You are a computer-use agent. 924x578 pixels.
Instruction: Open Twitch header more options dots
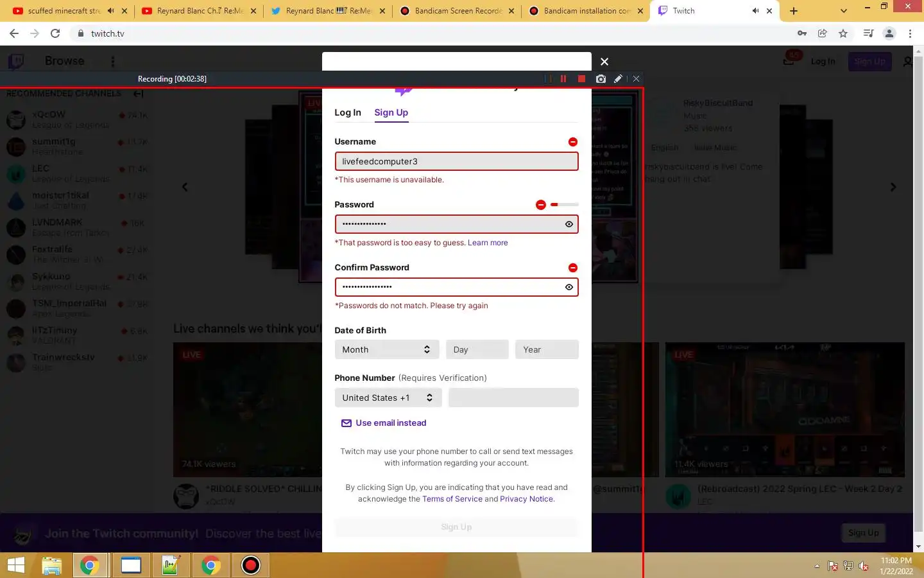(x=113, y=61)
